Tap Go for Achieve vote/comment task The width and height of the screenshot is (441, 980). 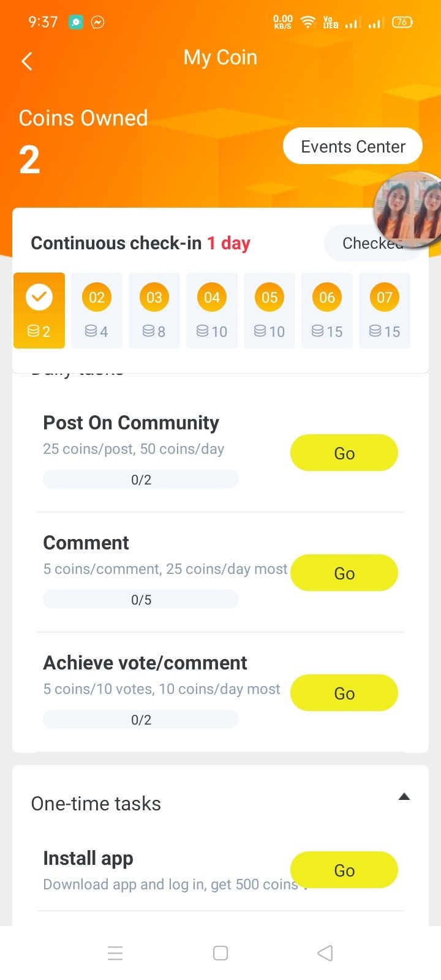pyautogui.click(x=344, y=693)
